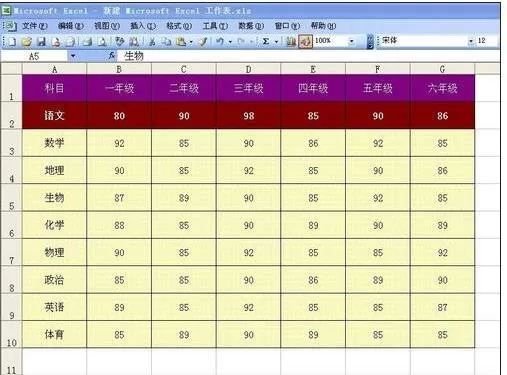Select the 地理 subject cell
507x375 pixels.
point(54,170)
